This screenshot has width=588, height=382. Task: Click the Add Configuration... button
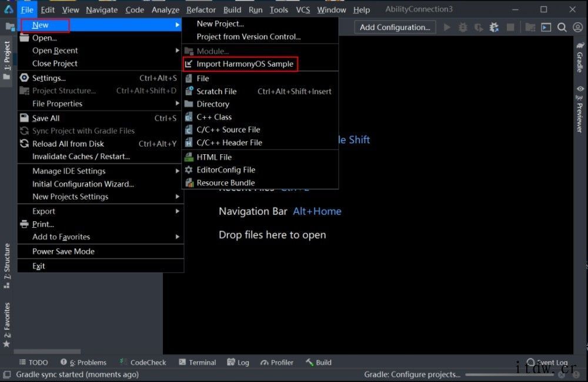[395, 28]
